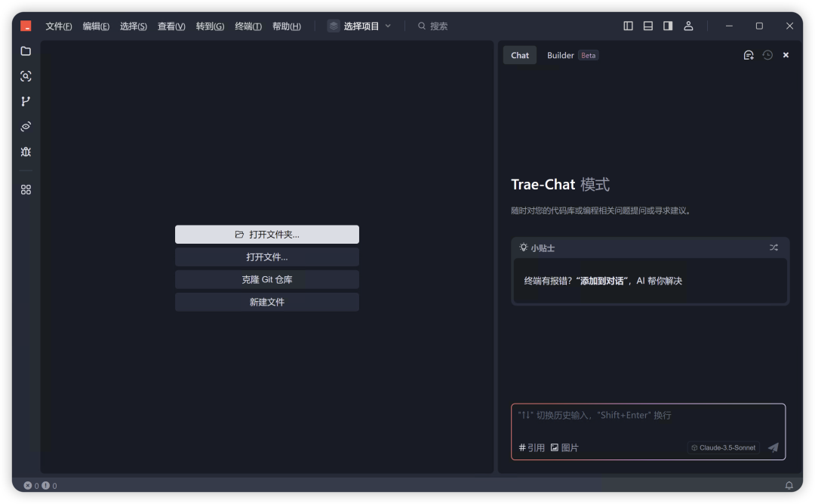Viewport: 815px width, 504px height.
Task: Shuffle to another tip in 小贴士
Action: point(773,247)
